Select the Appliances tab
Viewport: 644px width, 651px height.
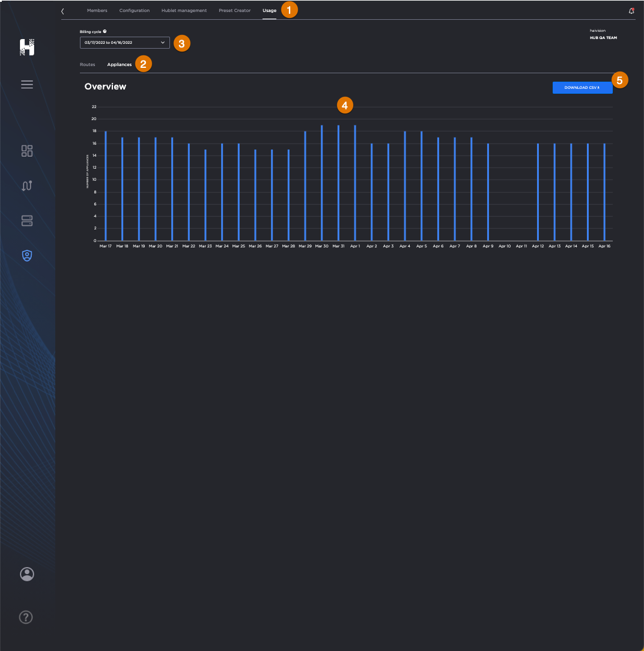pos(119,64)
